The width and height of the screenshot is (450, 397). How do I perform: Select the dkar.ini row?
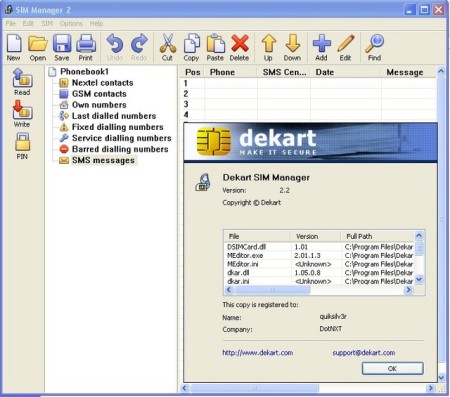click(319, 281)
